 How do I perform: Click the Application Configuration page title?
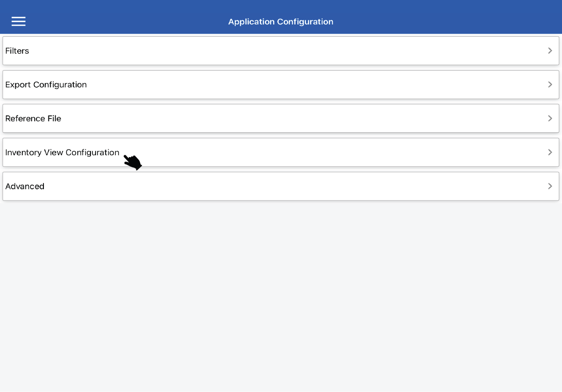[281, 22]
